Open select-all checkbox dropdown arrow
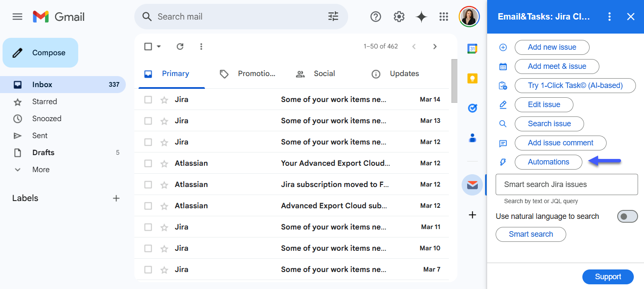 [x=159, y=47]
